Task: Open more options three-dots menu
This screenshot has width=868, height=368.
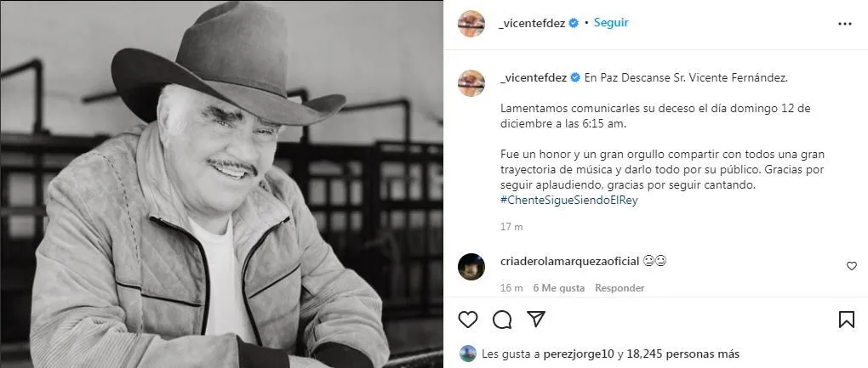Action: click(845, 24)
